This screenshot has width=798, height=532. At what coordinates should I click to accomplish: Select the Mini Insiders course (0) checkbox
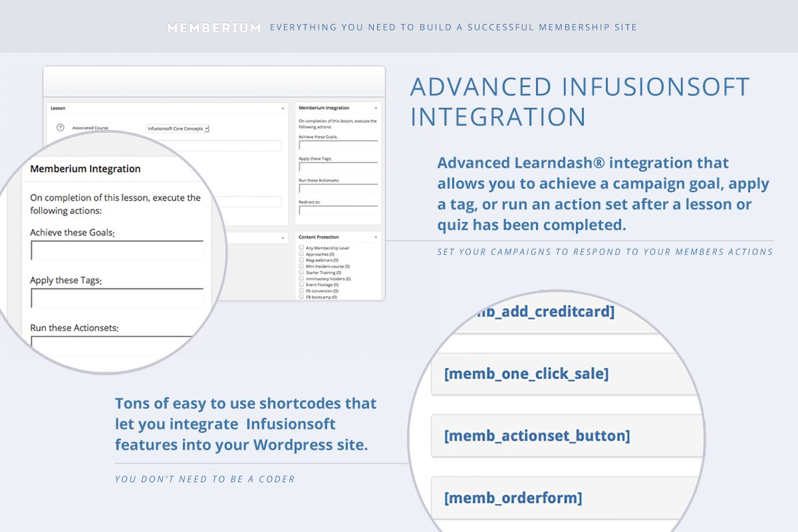pos(301,266)
